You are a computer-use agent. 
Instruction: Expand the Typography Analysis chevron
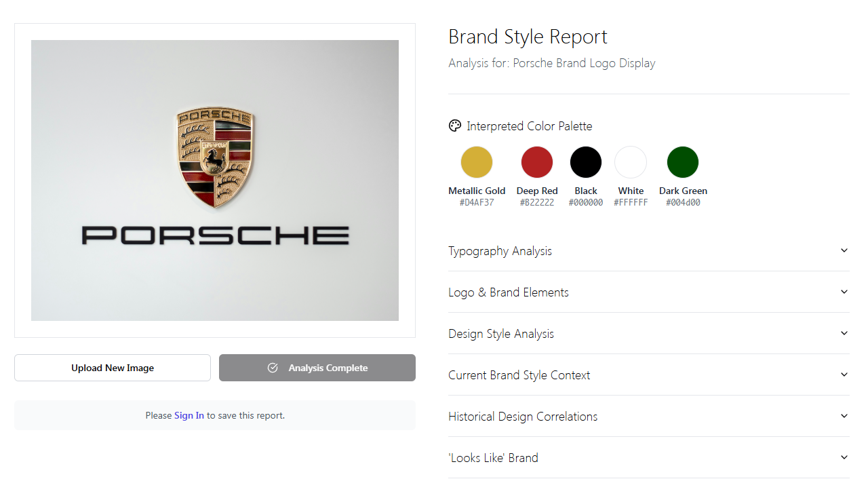[844, 250]
